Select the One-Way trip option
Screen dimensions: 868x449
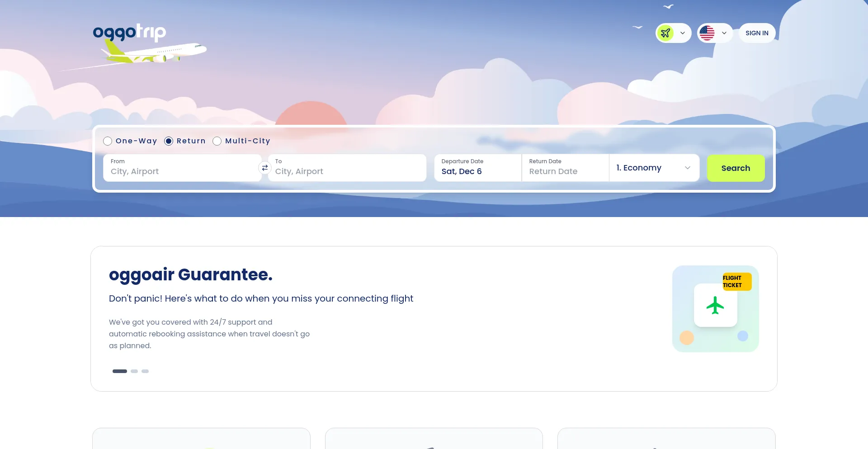pos(130,141)
